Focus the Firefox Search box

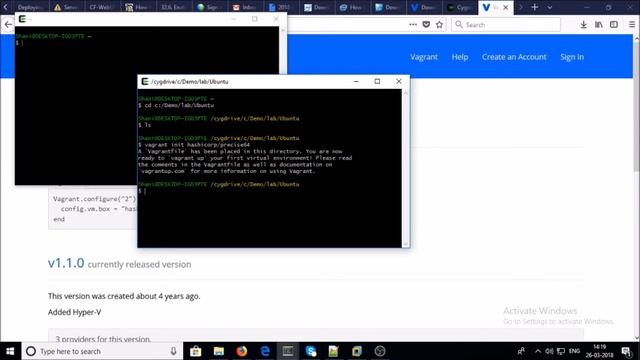tap(506, 24)
